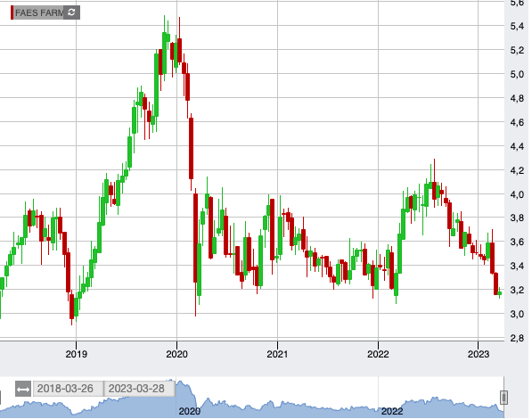Grab the right navigator range handle
The height and width of the screenshot is (419, 532).
pyautogui.click(x=503, y=398)
